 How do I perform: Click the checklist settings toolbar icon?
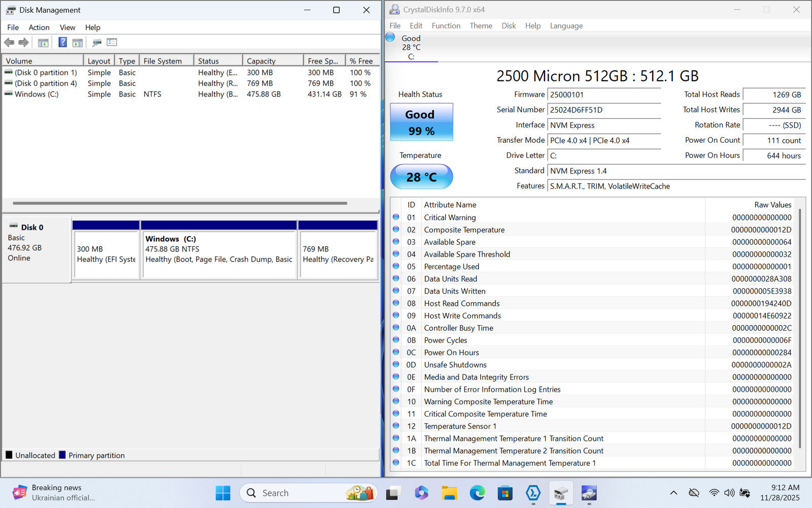(x=112, y=43)
